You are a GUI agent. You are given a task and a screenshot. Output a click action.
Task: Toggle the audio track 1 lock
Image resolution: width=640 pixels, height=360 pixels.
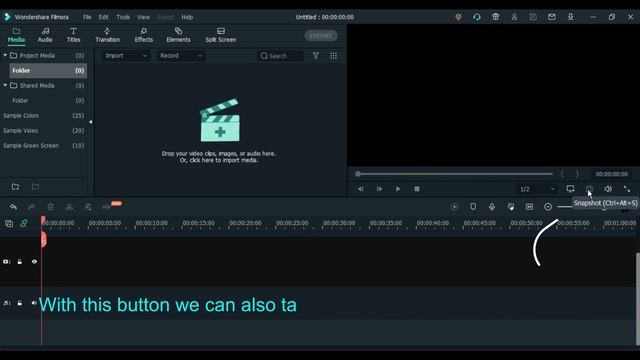tap(20, 303)
